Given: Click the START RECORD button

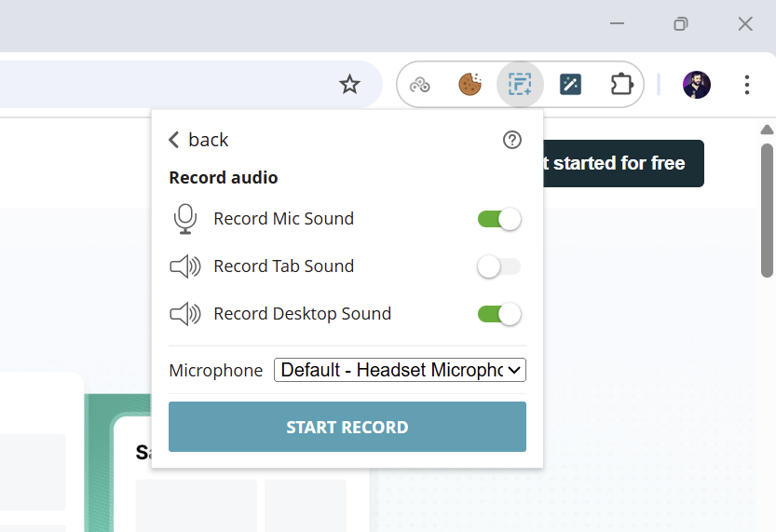Looking at the screenshot, I should [347, 427].
